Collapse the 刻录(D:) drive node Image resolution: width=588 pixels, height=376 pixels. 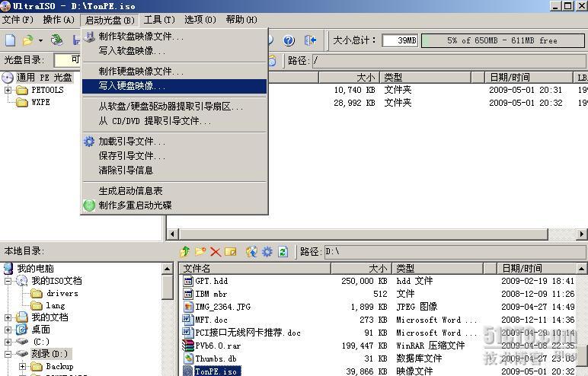click(8, 354)
